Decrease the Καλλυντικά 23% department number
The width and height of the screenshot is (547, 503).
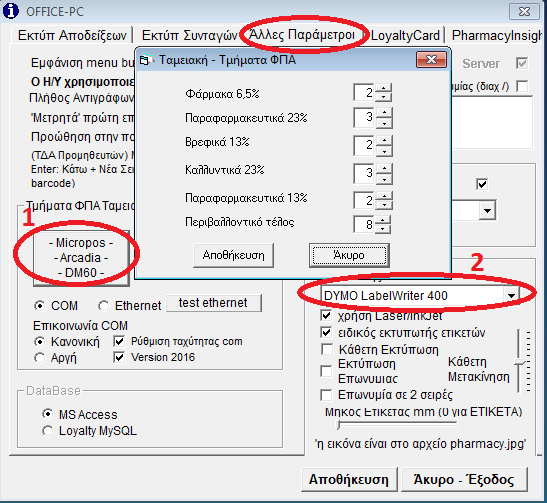click(384, 180)
